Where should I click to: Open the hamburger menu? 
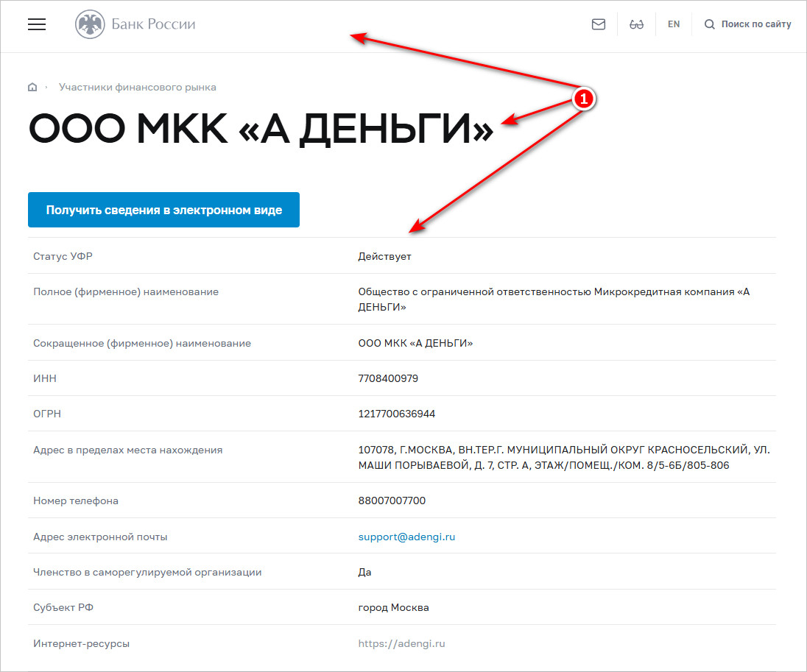click(x=37, y=24)
